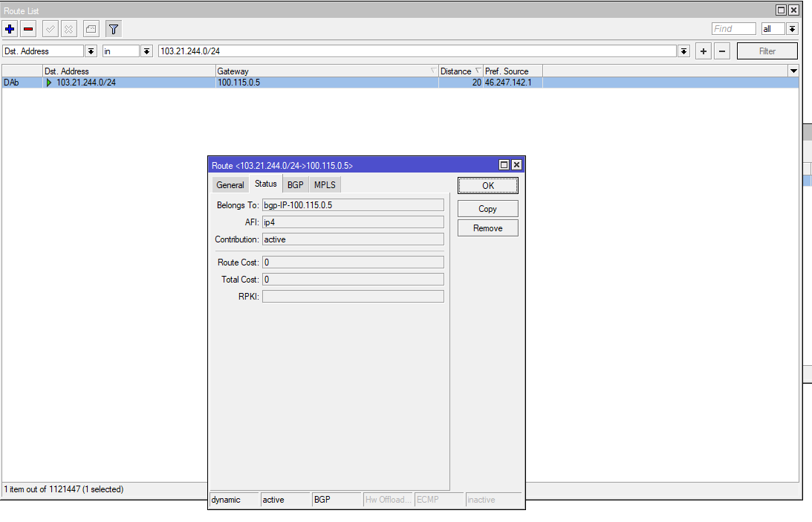
Task: Close the Route dialog window
Action: tap(516, 165)
